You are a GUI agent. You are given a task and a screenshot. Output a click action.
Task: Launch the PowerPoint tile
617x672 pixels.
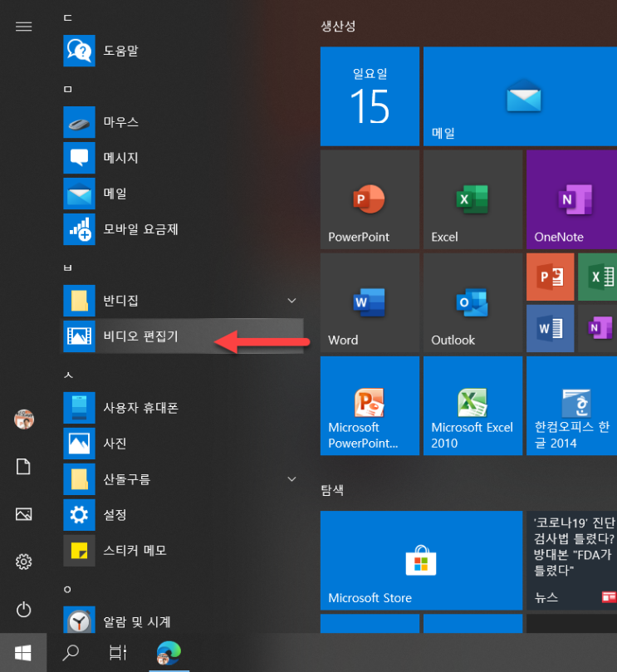point(370,199)
